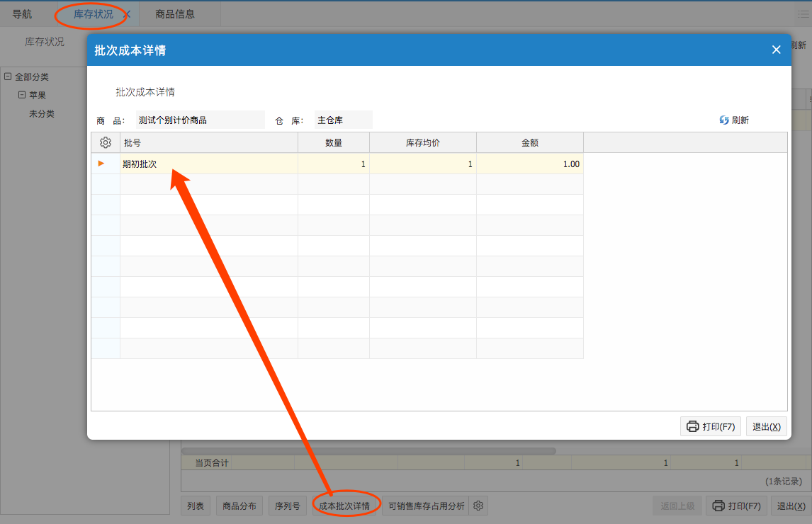Click the 退出(X) button in the dialog
The width and height of the screenshot is (812, 524).
coord(766,426)
